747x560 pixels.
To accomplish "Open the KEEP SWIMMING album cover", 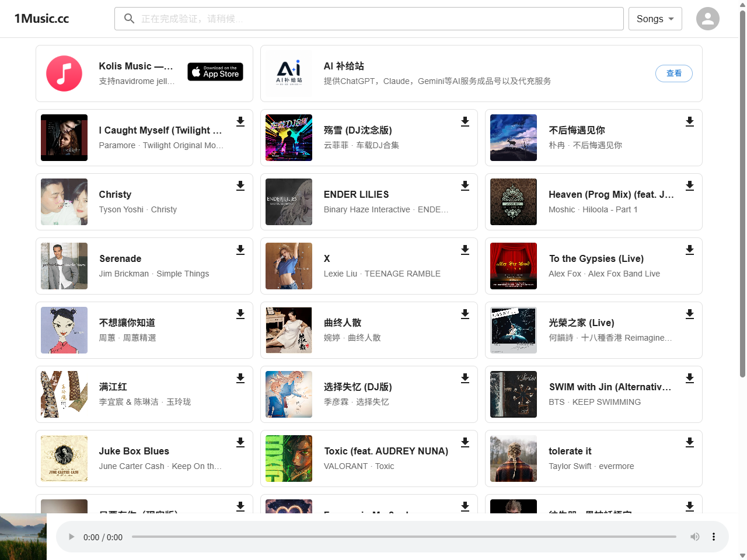I will click(514, 394).
